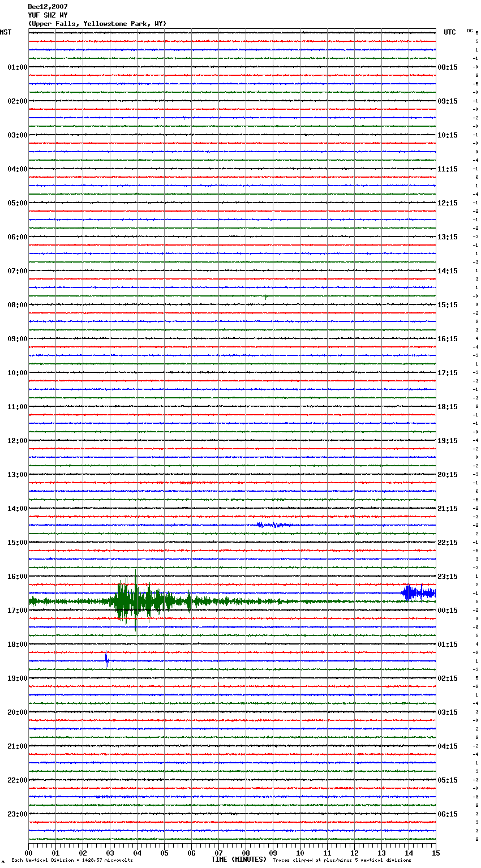Click the 23:15 UTC time label
The width and height of the screenshot is (481, 868).
[448, 577]
